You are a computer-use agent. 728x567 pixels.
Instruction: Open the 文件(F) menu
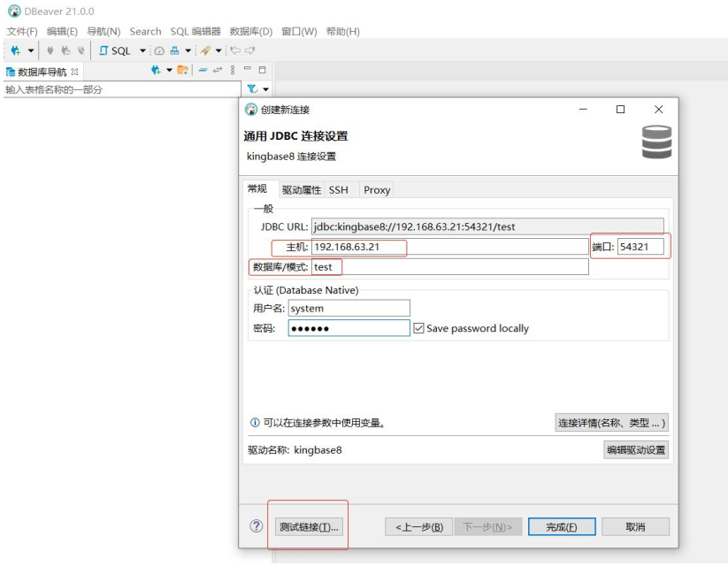22,32
